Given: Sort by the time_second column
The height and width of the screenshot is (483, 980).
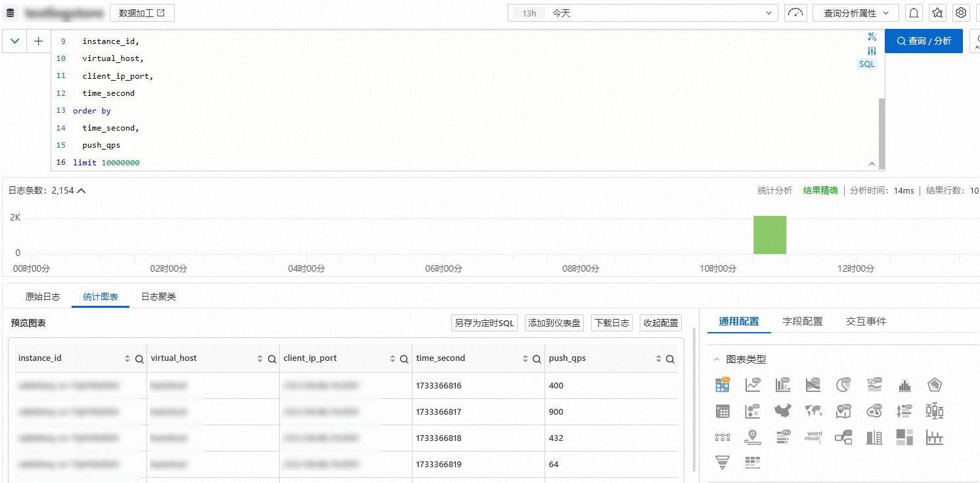Looking at the screenshot, I should (525, 359).
